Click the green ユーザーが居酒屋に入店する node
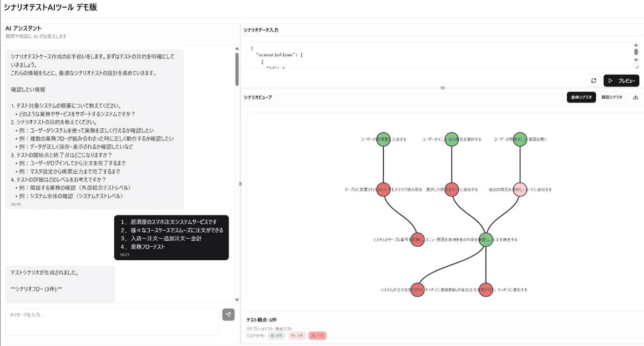Image resolution: width=644 pixels, height=346 pixels. (x=383, y=139)
